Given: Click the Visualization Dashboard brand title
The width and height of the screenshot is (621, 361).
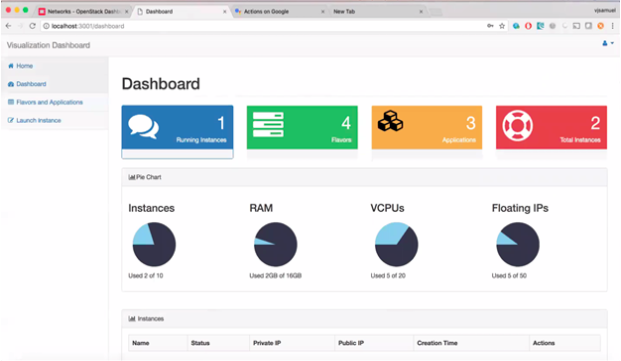Looking at the screenshot, I should pos(48,45).
